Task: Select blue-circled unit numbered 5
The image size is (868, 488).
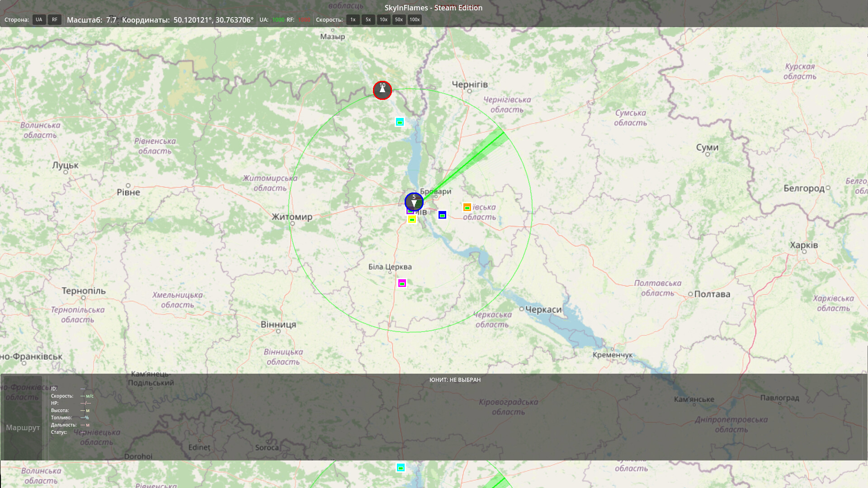Action: click(x=414, y=202)
